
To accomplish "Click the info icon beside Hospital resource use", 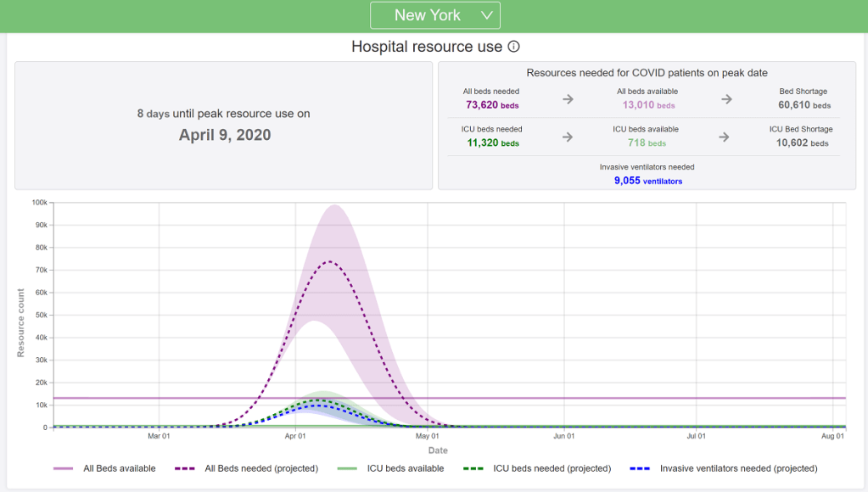I will click(513, 47).
